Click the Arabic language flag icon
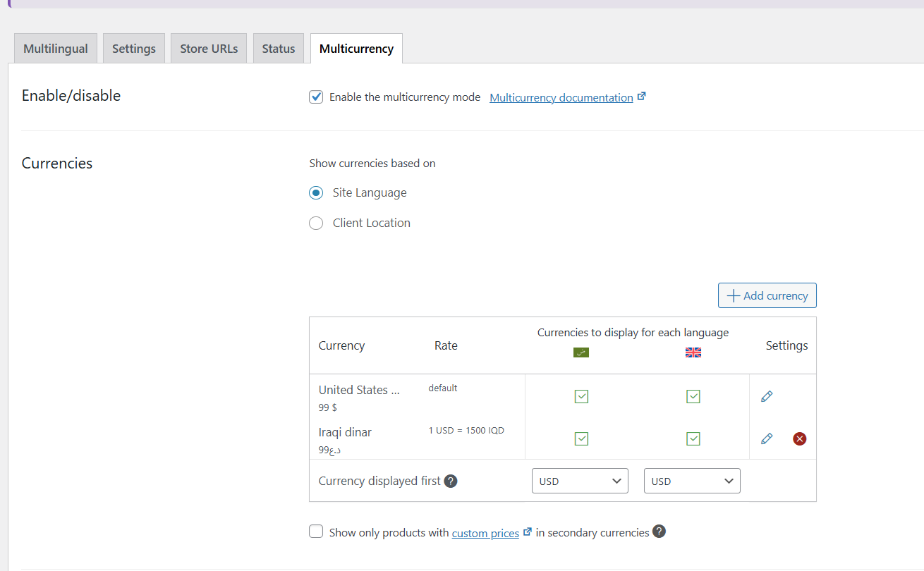924x571 pixels. tap(580, 352)
